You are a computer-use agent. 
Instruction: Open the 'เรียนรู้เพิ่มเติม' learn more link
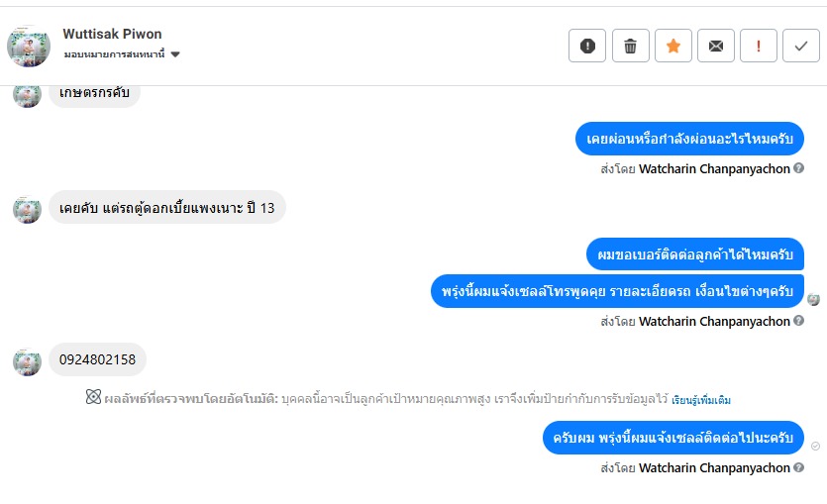click(x=701, y=400)
